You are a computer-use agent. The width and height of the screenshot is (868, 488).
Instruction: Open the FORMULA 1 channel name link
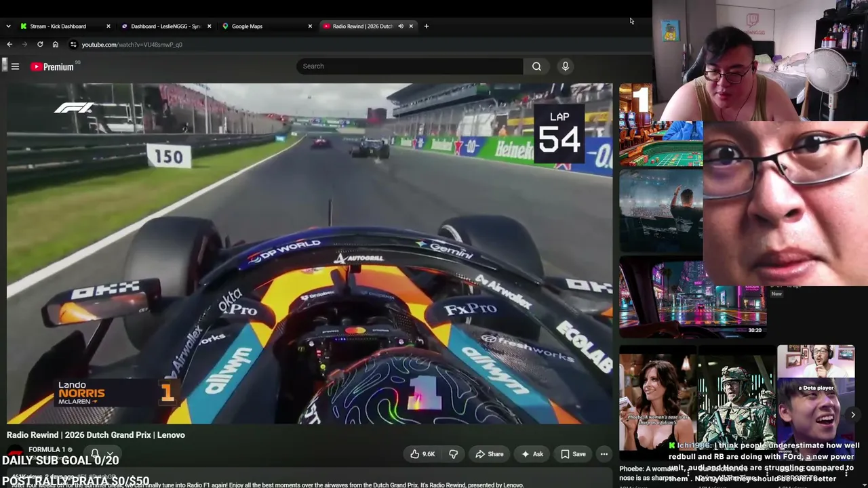[x=47, y=449]
